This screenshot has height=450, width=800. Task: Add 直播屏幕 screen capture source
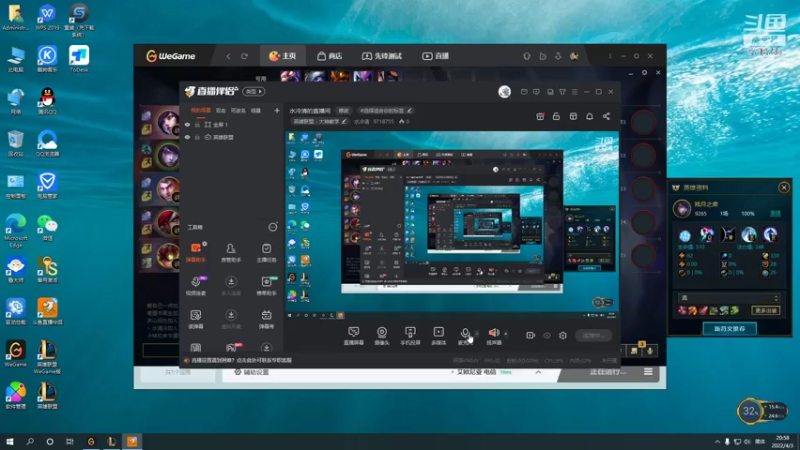click(354, 336)
